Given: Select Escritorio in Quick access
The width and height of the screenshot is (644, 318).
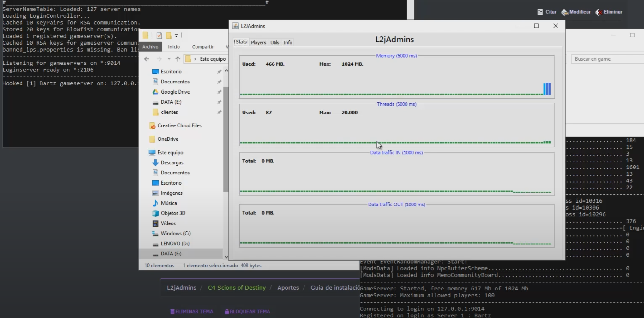Looking at the screenshot, I should [171, 71].
